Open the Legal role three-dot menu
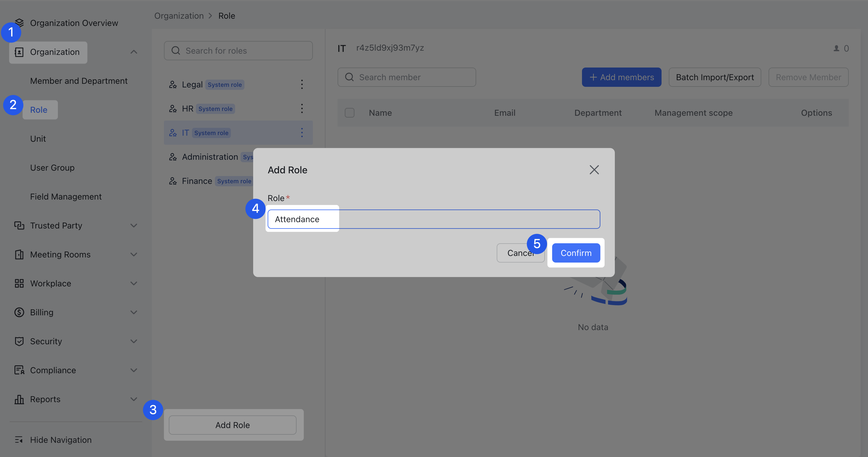Viewport: 868px width, 457px height. [x=302, y=84]
